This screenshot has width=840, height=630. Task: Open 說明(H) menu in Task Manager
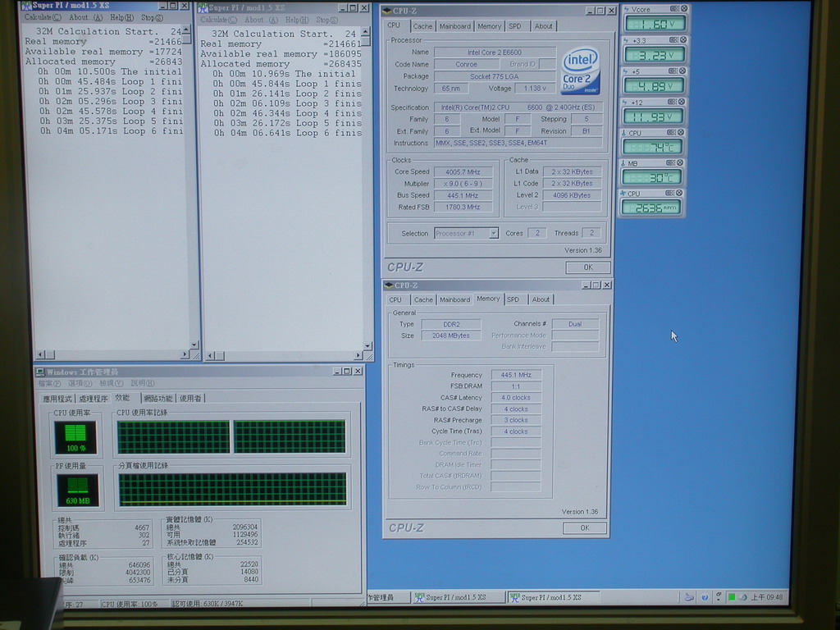click(x=143, y=383)
